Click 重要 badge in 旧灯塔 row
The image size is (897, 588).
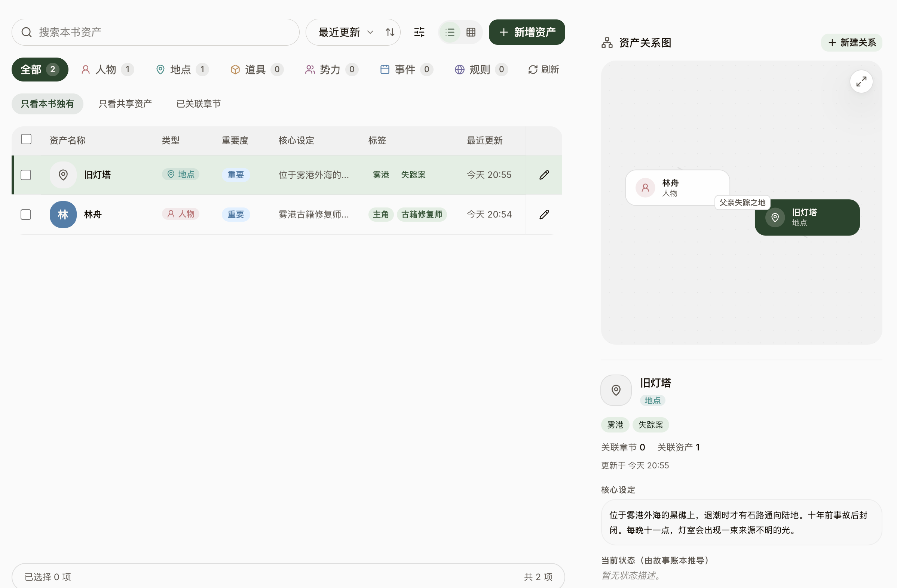point(236,175)
